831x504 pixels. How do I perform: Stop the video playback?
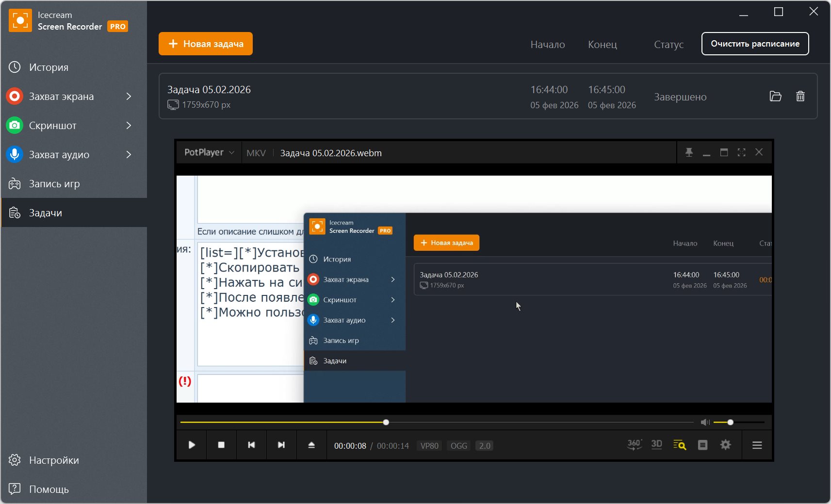tap(221, 445)
